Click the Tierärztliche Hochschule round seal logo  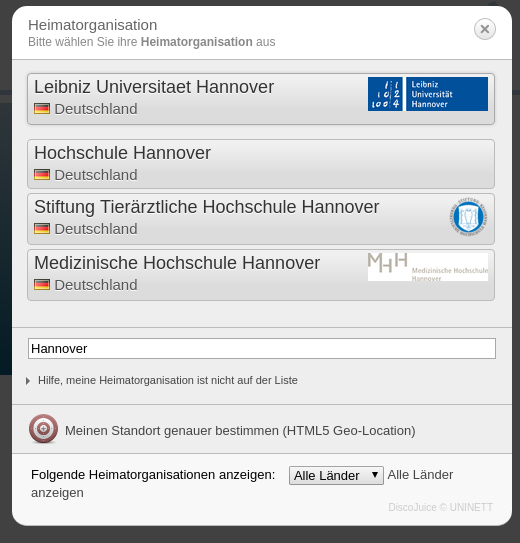coord(468,217)
